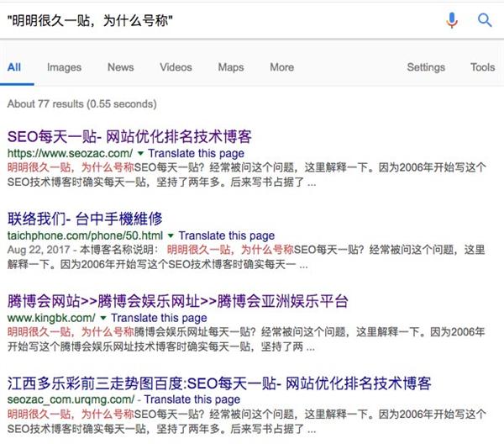This screenshot has width=504, height=444.
Task: Translate the www.kingbk.com result page
Action: 159,319
